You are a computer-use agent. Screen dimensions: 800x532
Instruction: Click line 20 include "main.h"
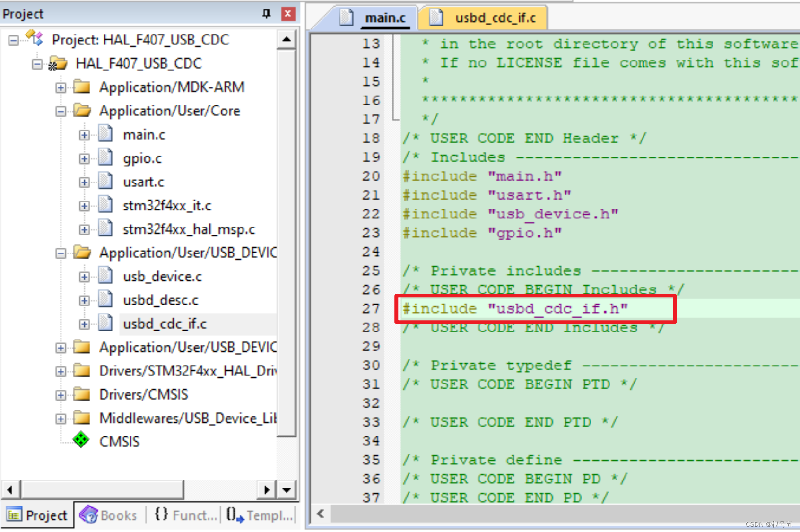coord(482,176)
